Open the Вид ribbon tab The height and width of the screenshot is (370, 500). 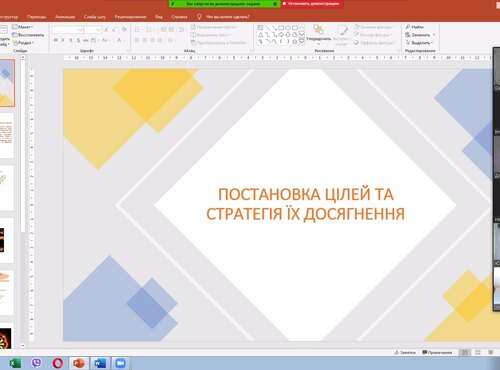(x=159, y=17)
